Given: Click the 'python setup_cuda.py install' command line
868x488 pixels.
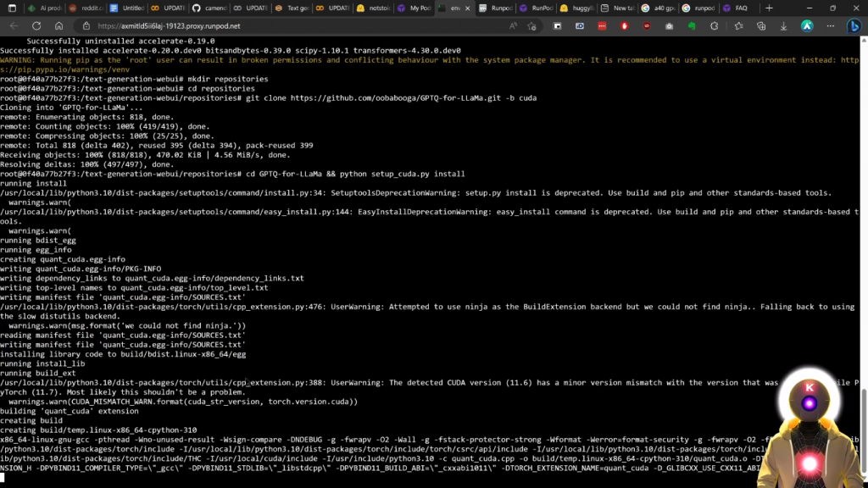Looking at the screenshot, I should pos(232,174).
